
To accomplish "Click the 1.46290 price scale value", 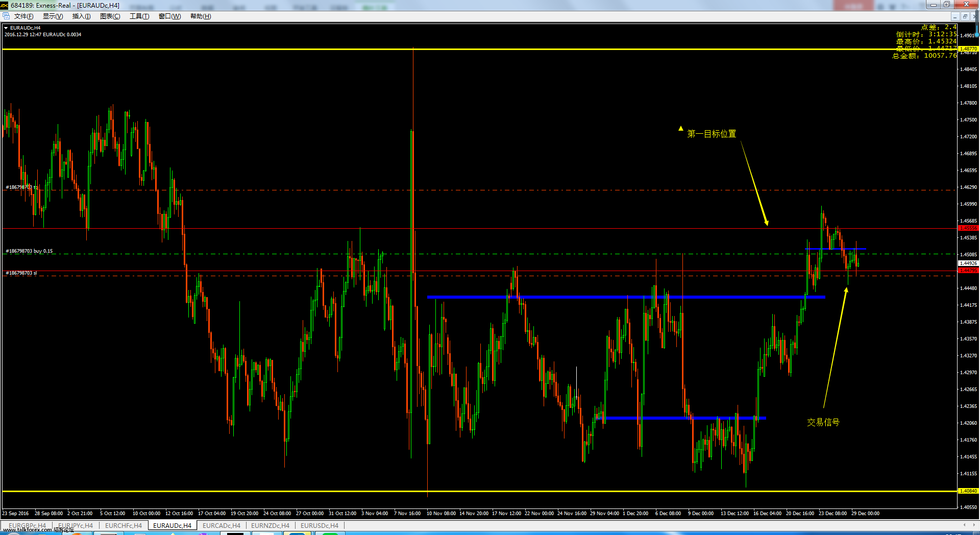I will point(969,187).
